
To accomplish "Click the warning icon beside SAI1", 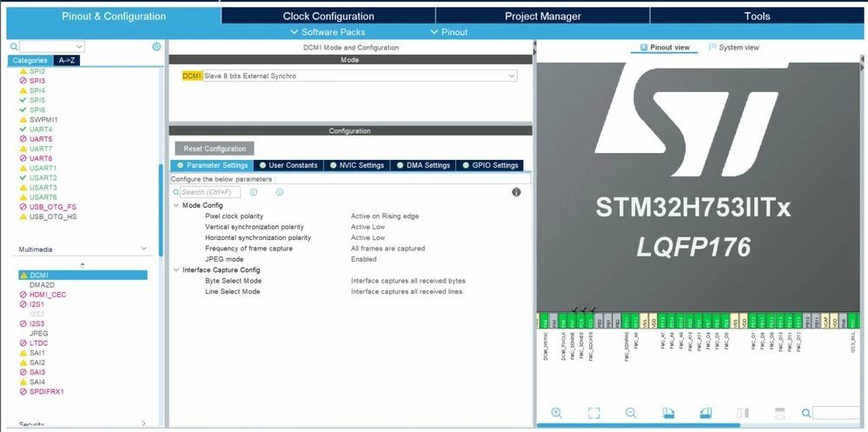I will tap(23, 353).
